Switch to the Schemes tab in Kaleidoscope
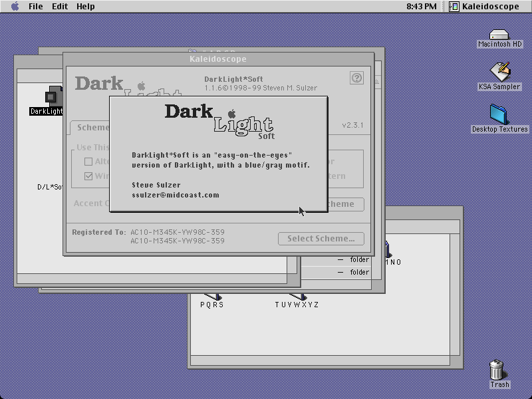The width and height of the screenshot is (532, 399). 90,128
